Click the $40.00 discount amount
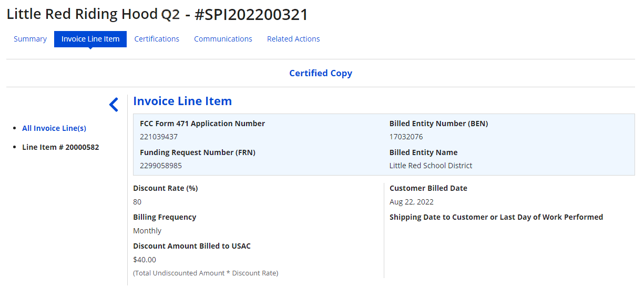The height and width of the screenshot is (287, 644). [145, 260]
